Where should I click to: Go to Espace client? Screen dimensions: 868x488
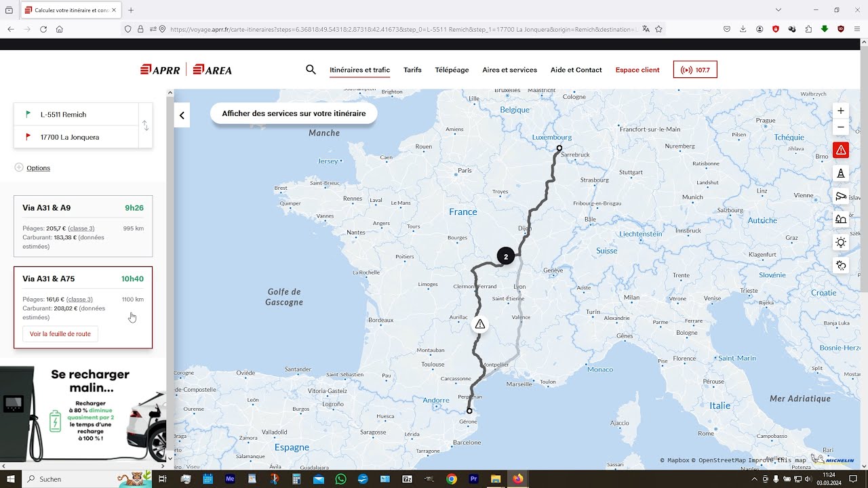click(637, 70)
